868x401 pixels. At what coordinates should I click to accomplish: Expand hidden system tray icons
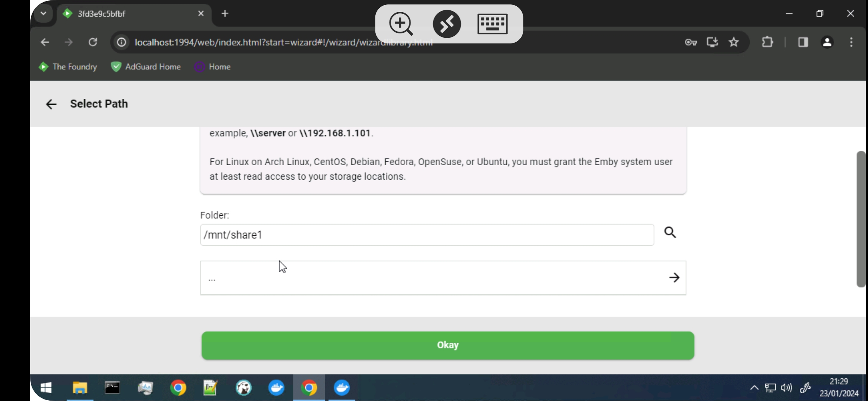tap(754, 388)
